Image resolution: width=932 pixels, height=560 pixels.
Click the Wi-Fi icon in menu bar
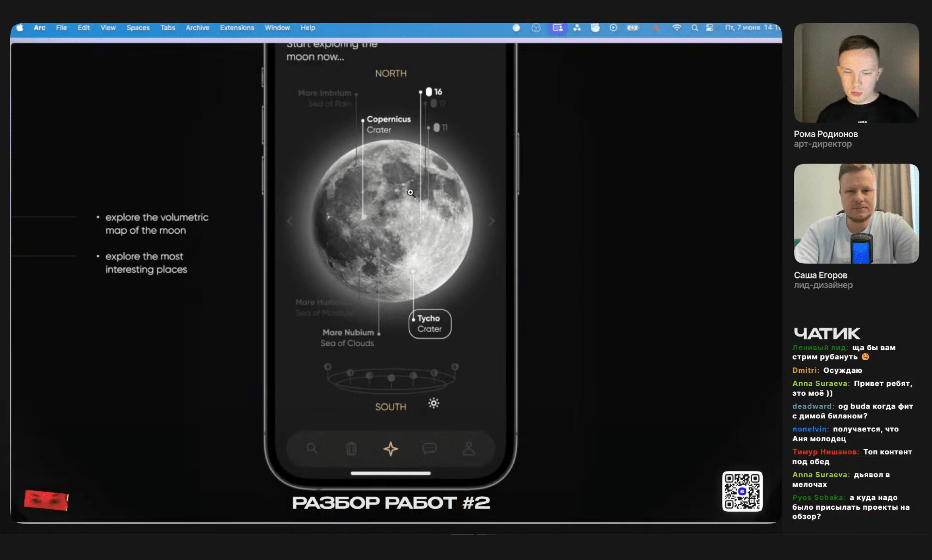(677, 28)
